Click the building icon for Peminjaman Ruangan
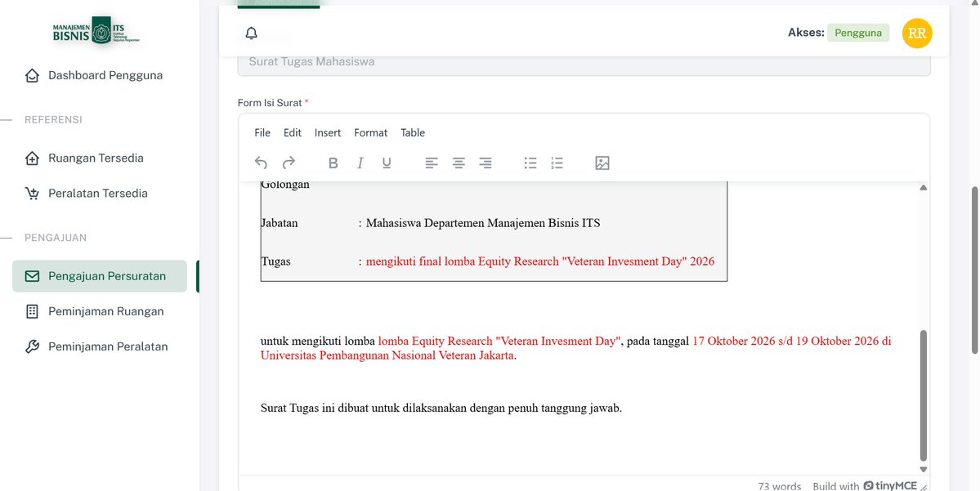 pos(32,312)
